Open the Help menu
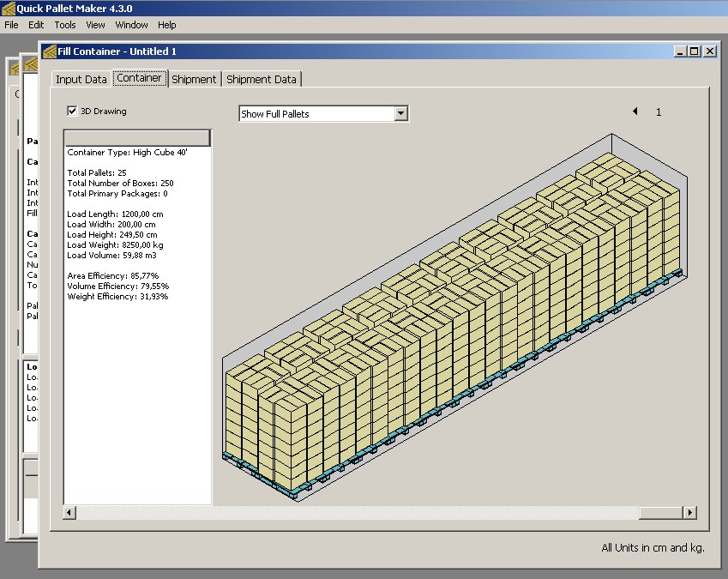This screenshot has width=728, height=579. point(166,25)
